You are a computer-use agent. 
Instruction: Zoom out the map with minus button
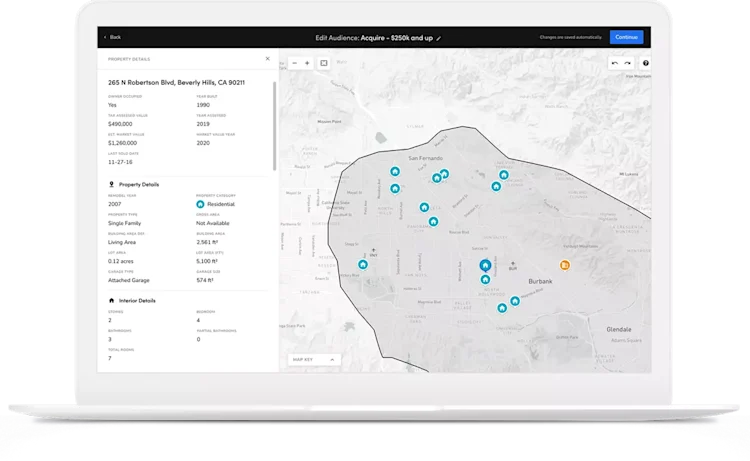pyautogui.click(x=295, y=63)
